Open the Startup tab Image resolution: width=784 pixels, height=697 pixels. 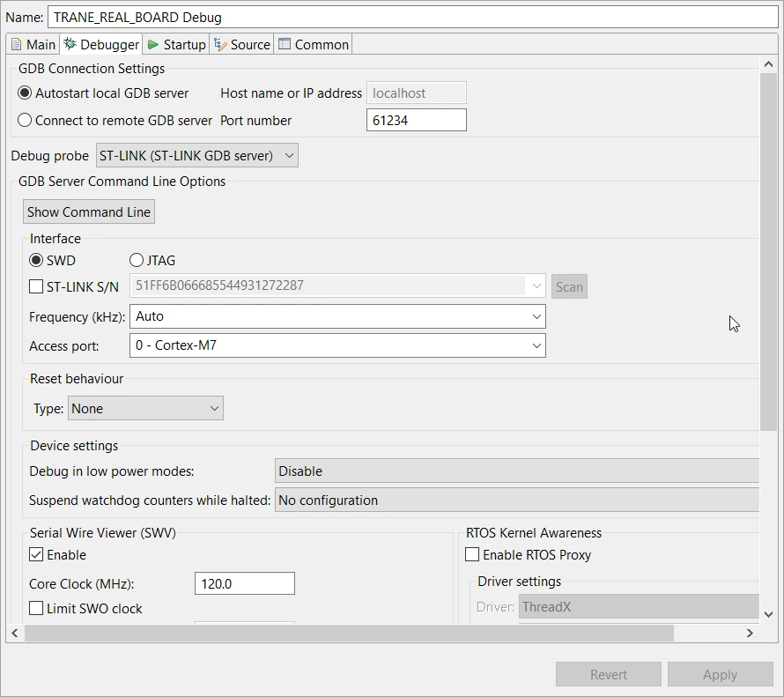tap(176, 45)
